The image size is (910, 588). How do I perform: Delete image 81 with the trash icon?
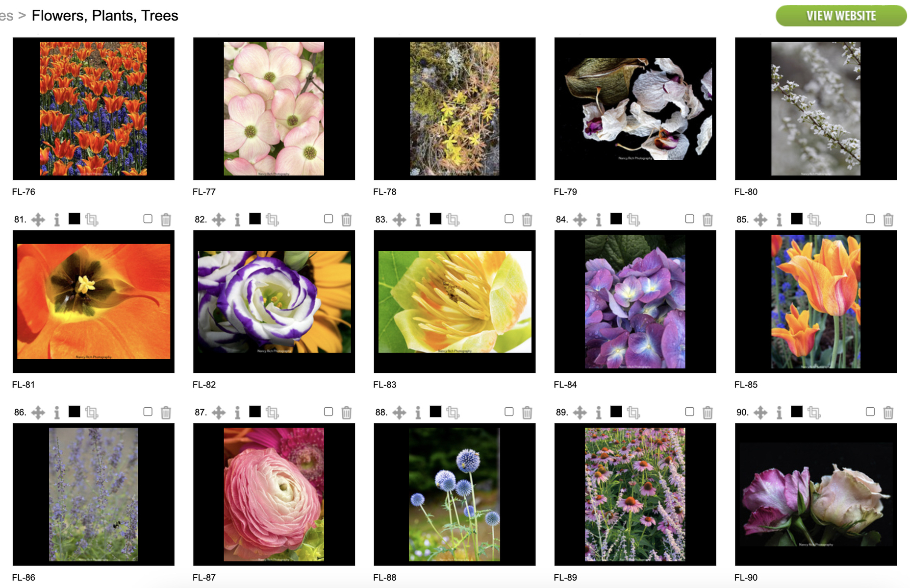(x=166, y=220)
